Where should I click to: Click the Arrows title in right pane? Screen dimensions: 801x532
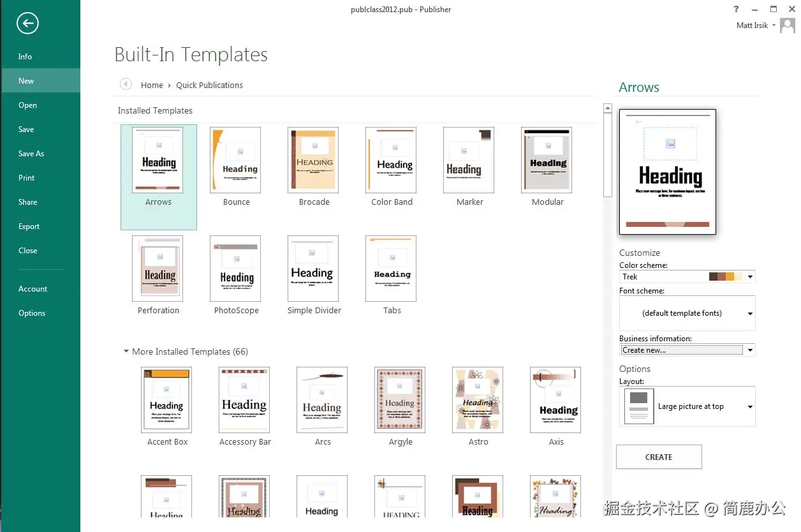click(x=639, y=87)
